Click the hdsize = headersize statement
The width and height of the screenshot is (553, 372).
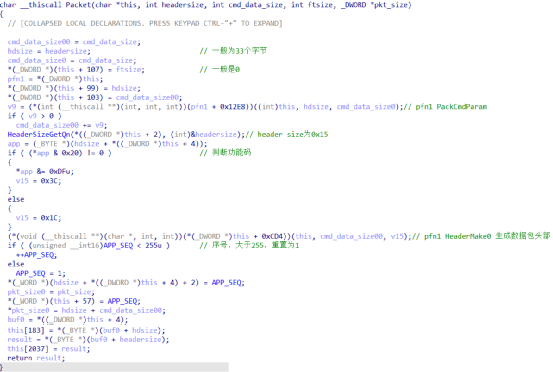[49, 51]
